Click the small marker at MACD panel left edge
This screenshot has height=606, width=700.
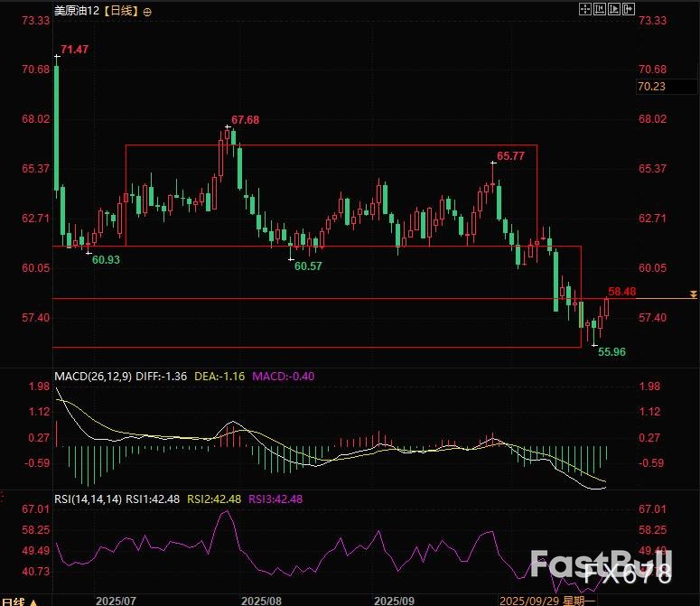5,370
